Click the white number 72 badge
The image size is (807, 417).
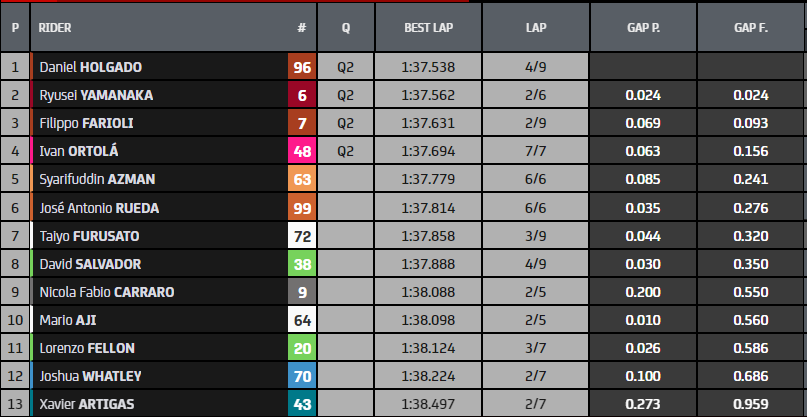[302, 236]
